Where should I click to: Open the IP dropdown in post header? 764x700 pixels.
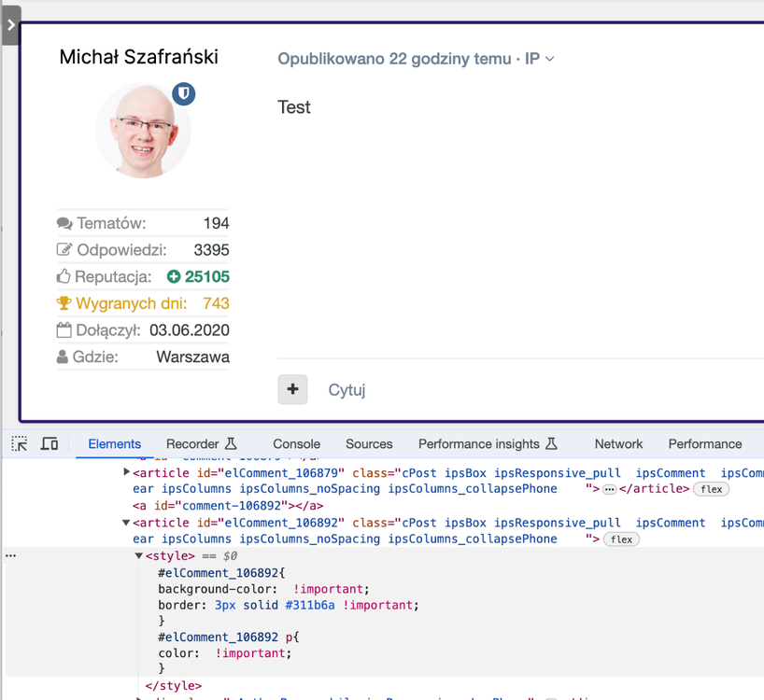540,59
